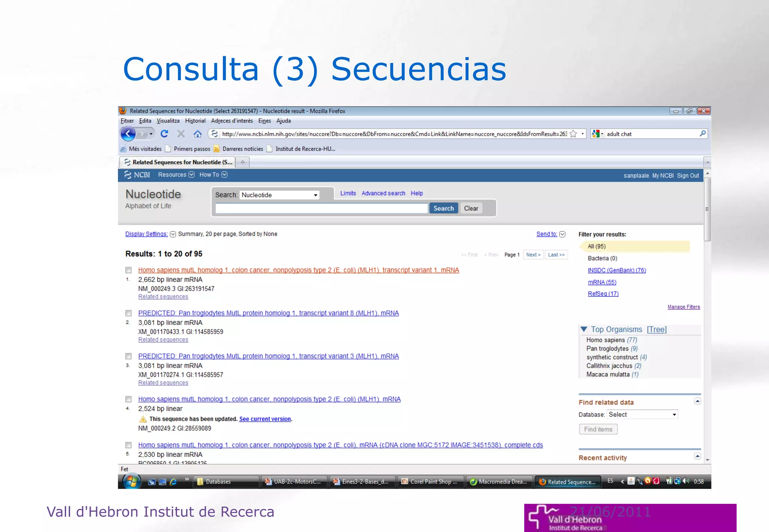Screen dimensions: 769x532
Task: Open the Fitxer menu
Action: pyautogui.click(x=127, y=121)
